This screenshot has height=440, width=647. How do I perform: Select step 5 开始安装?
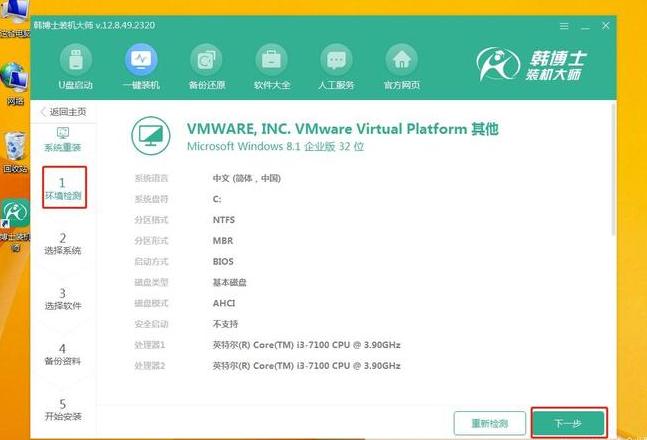point(63,410)
